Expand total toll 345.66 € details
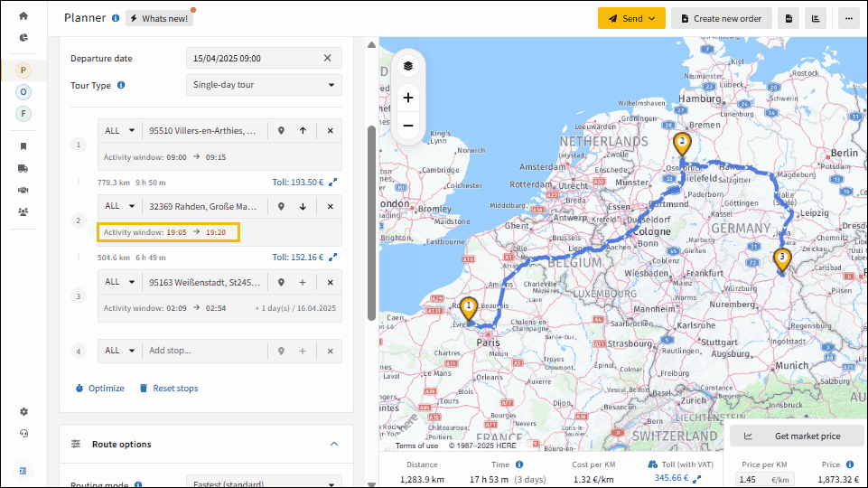868x488 pixels. (x=697, y=478)
